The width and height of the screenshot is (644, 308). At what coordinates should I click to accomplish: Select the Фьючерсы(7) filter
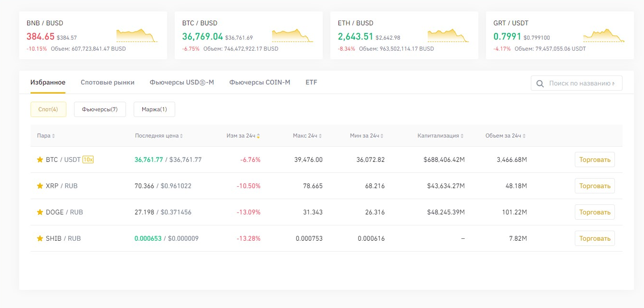click(100, 109)
